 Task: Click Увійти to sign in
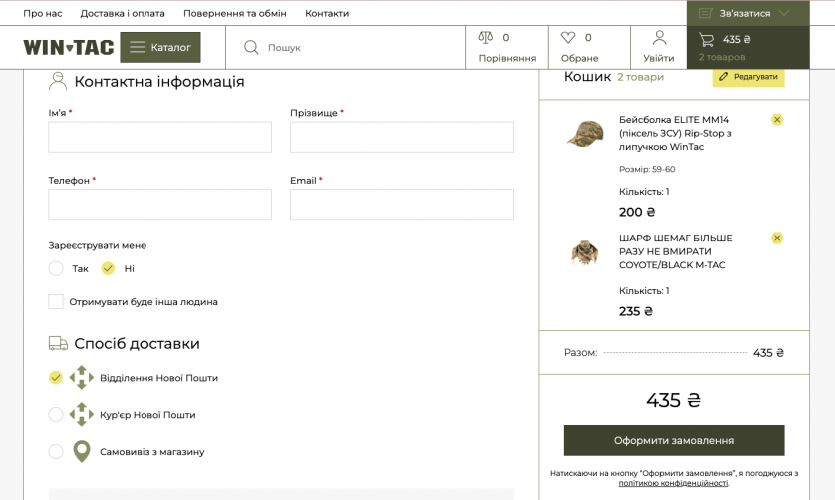[659, 58]
